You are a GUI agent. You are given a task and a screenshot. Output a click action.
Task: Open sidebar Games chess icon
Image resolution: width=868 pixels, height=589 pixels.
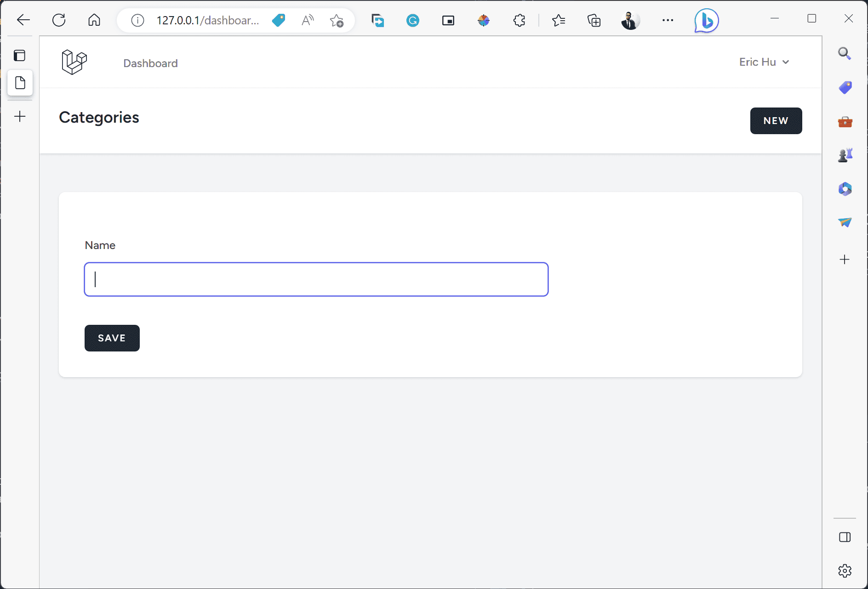tap(845, 155)
